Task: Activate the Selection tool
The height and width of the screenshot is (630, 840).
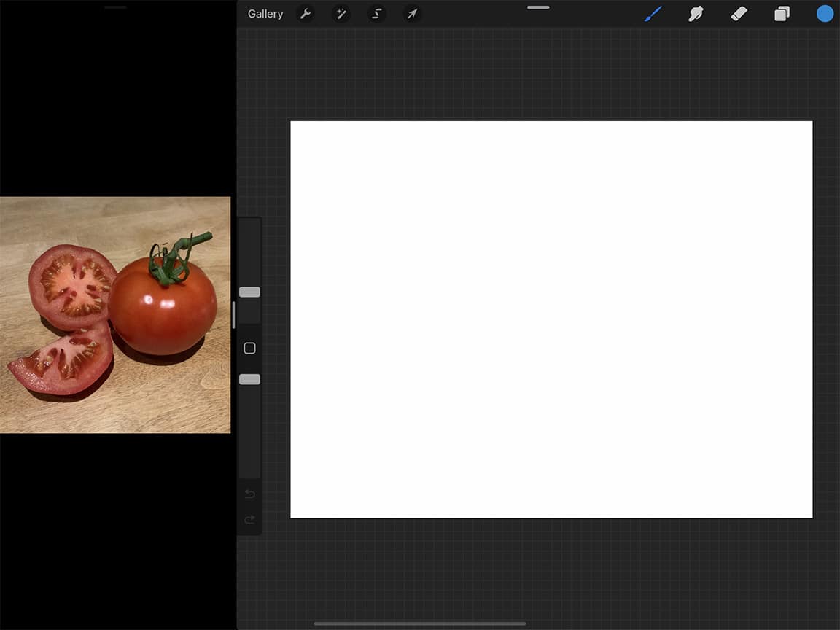Action: pyautogui.click(x=376, y=13)
